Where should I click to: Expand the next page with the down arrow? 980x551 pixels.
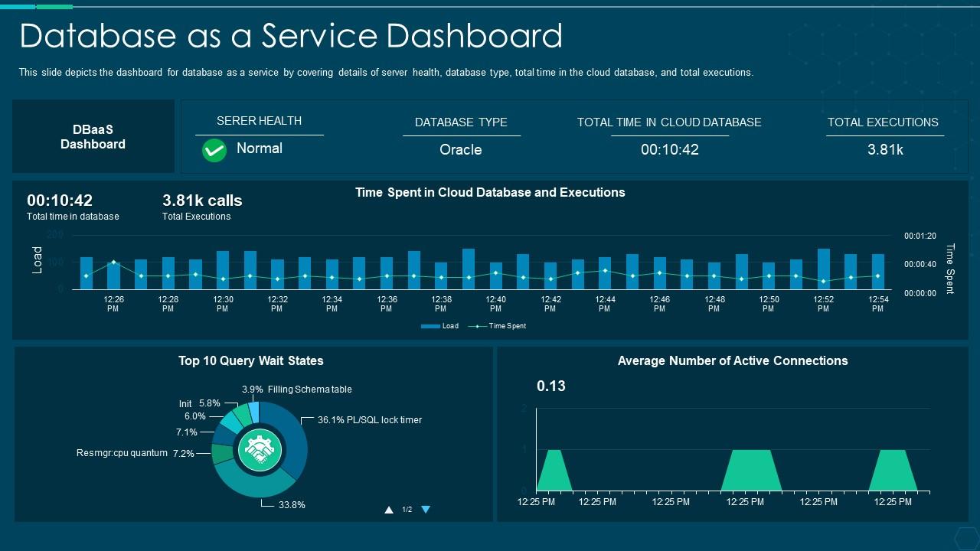click(426, 508)
